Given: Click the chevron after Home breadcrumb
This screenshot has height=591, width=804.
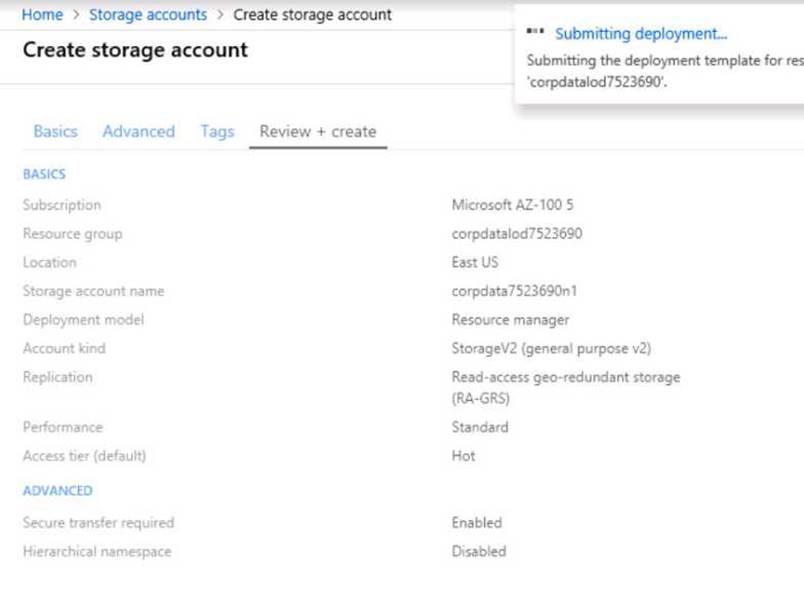Looking at the screenshot, I should pyautogui.click(x=76, y=14).
